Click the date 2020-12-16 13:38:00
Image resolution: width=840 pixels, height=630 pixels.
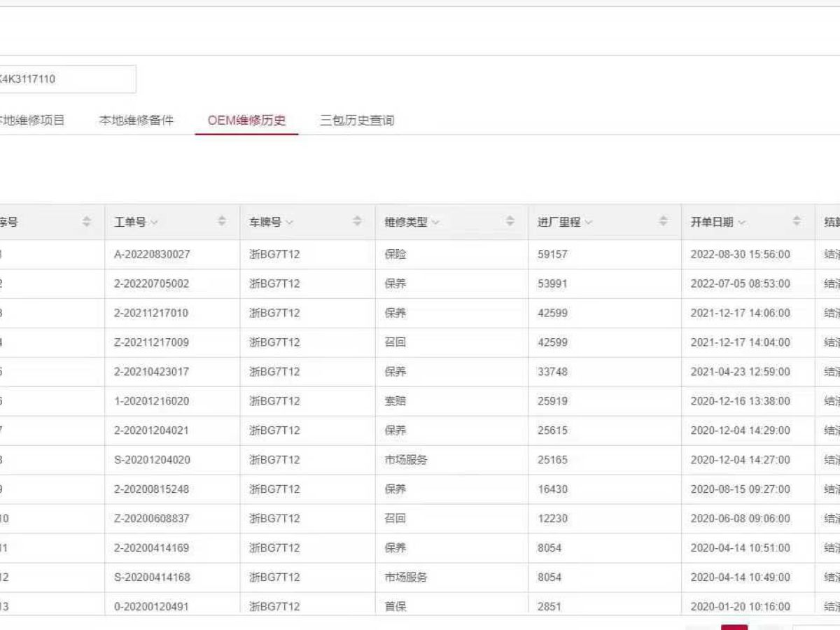click(741, 401)
